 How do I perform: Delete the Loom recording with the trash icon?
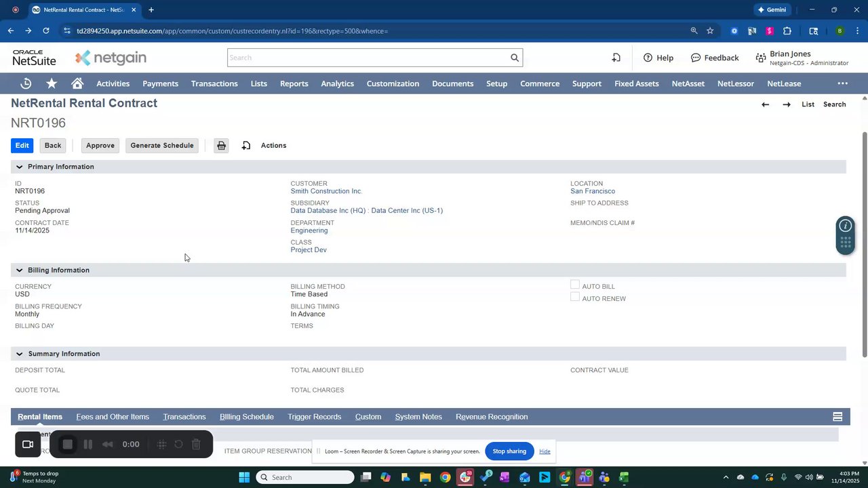coord(196,445)
